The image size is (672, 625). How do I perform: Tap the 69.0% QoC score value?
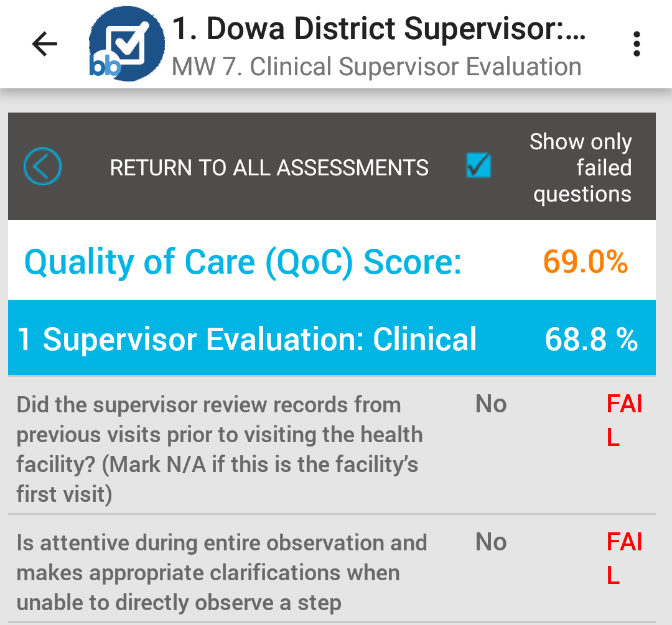[586, 261]
